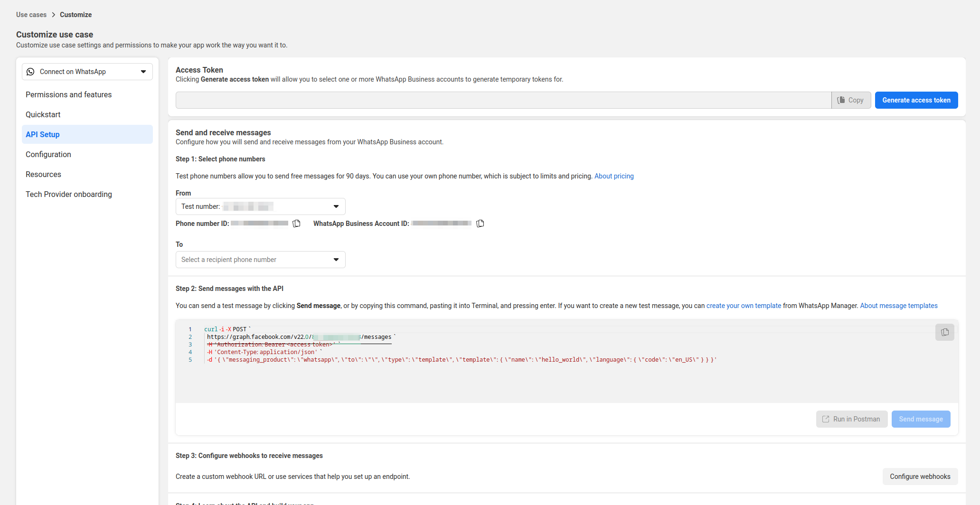The image size is (980, 505).
Task: Expand the Test number From dropdown
Action: pos(261,206)
